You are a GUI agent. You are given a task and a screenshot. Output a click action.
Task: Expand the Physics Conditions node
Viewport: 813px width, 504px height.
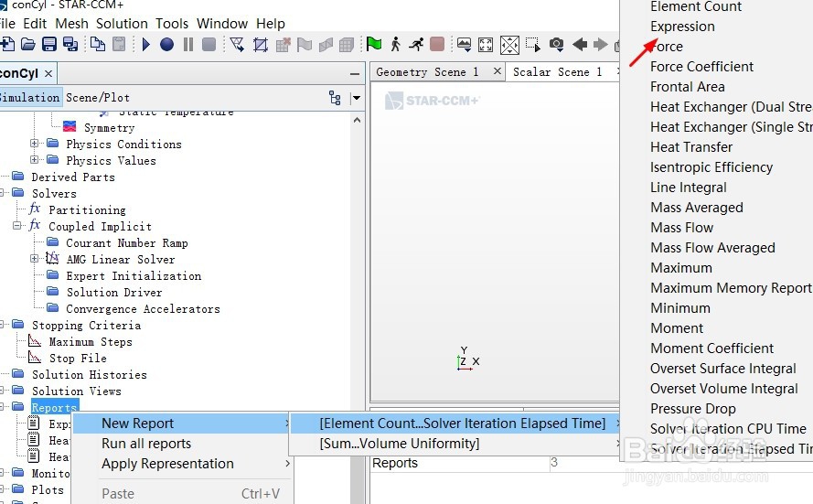[x=34, y=144]
